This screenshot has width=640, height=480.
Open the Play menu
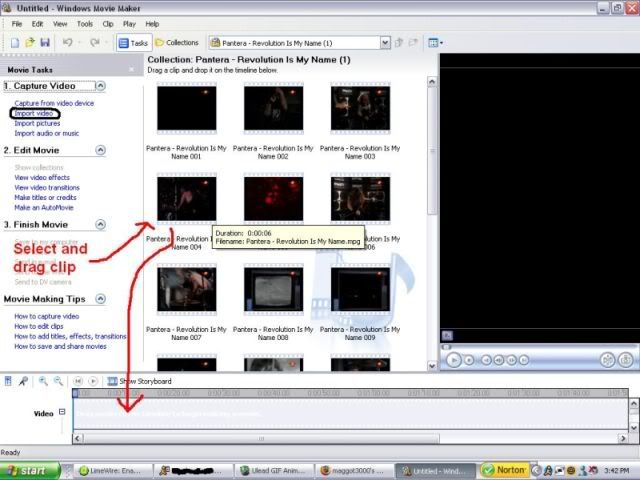129,24
